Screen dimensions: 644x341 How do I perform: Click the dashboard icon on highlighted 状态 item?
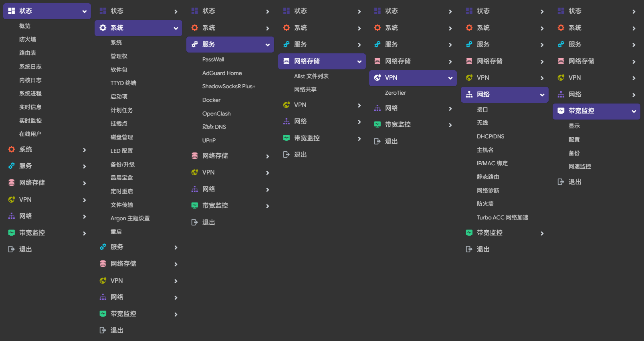12,11
